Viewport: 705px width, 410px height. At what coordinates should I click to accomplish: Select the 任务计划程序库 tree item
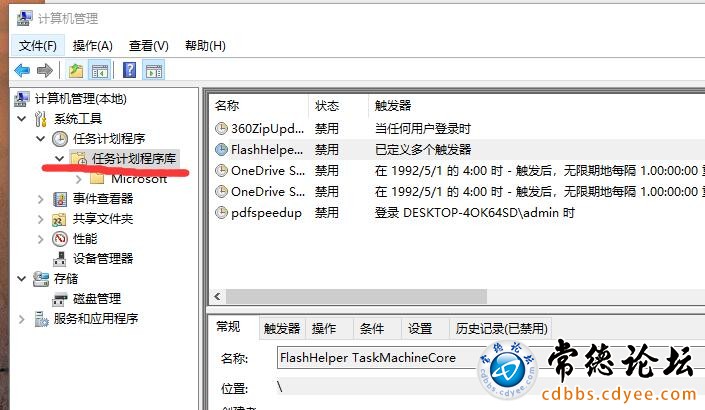tap(134, 158)
